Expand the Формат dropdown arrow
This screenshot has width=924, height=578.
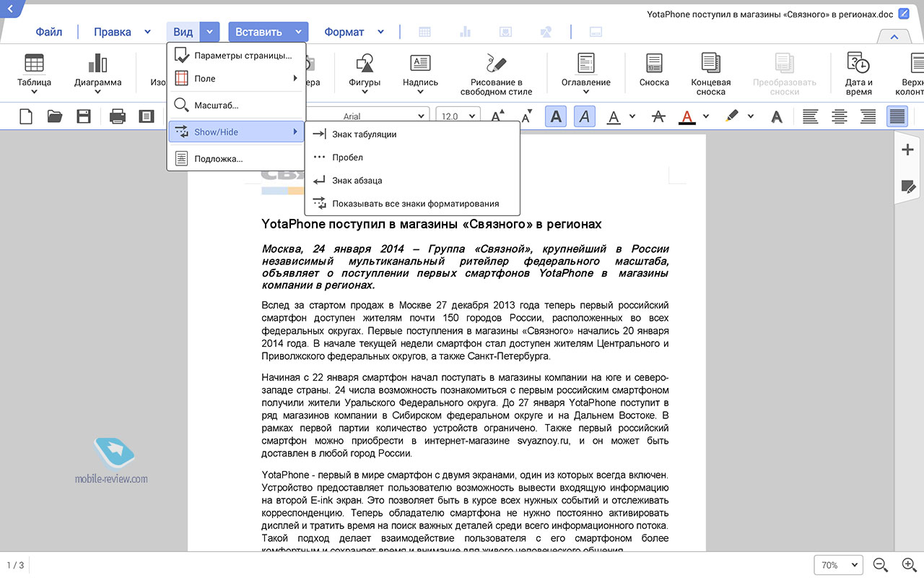(381, 32)
